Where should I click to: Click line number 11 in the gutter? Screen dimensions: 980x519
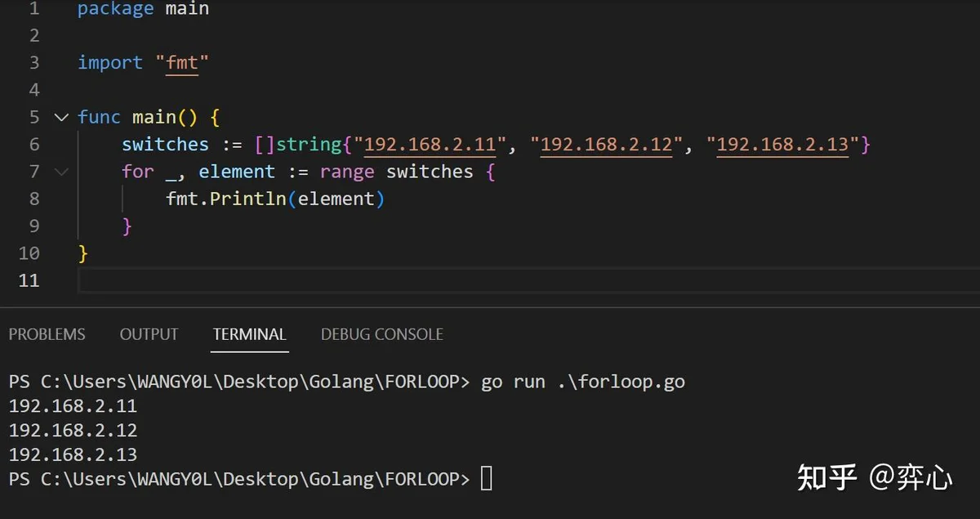pos(28,280)
